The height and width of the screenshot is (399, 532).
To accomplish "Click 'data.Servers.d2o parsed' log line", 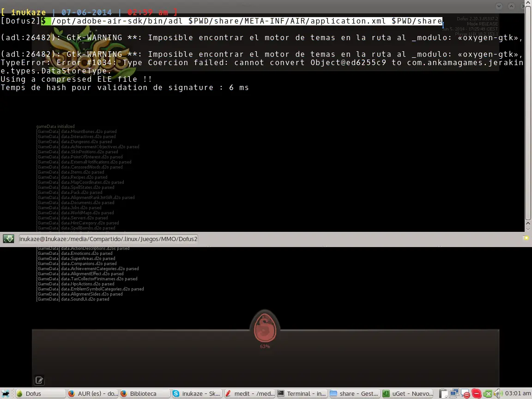I will [x=72, y=218].
